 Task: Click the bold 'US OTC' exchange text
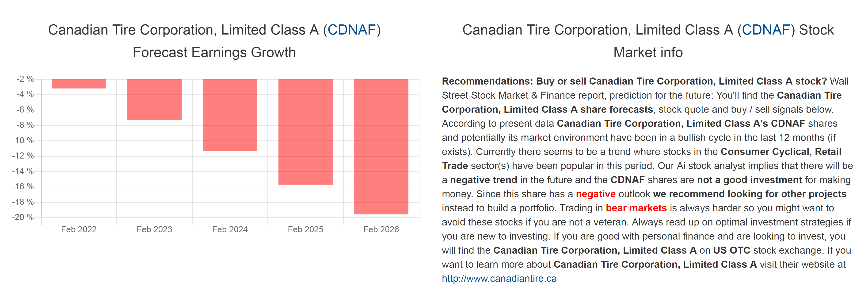pos(731,250)
